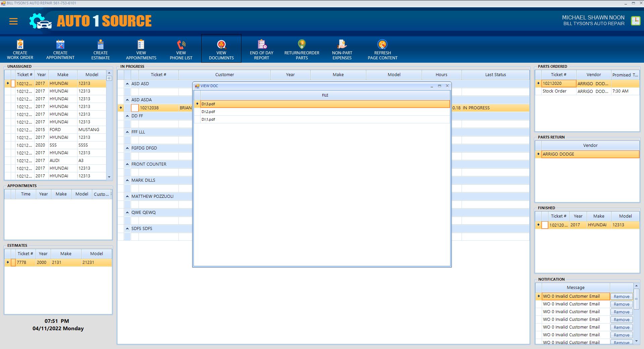The height and width of the screenshot is (349, 644).
Task: Toggle checkbox on estimate 7778 row
Action: point(13,263)
